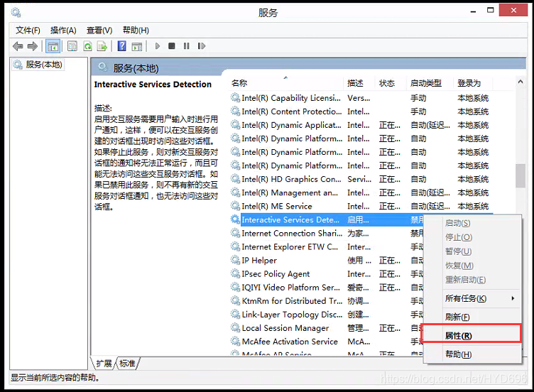The width and height of the screenshot is (534, 392).
Task: Click the show/hide action pane icon
Action: tap(137, 46)
